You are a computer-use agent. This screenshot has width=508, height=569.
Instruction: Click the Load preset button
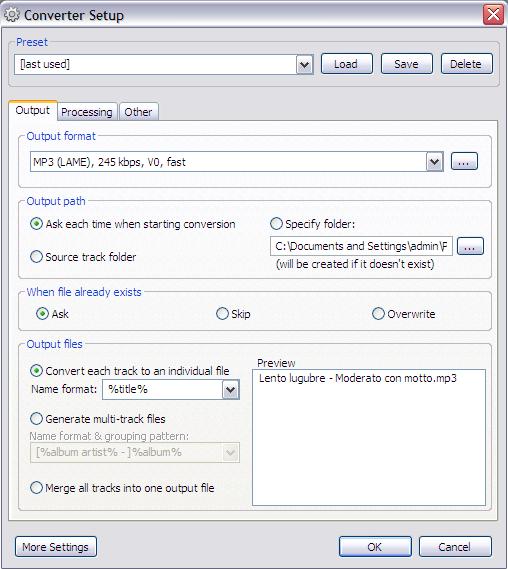347,64
